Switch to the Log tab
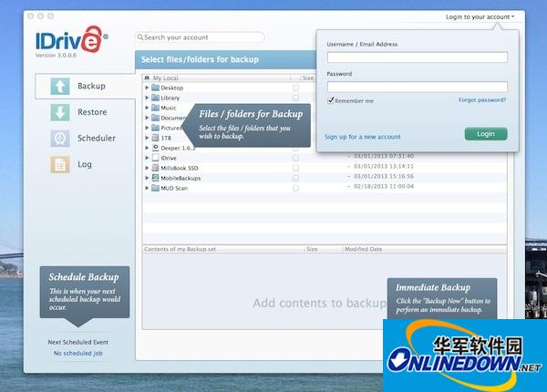 (85, 165)
